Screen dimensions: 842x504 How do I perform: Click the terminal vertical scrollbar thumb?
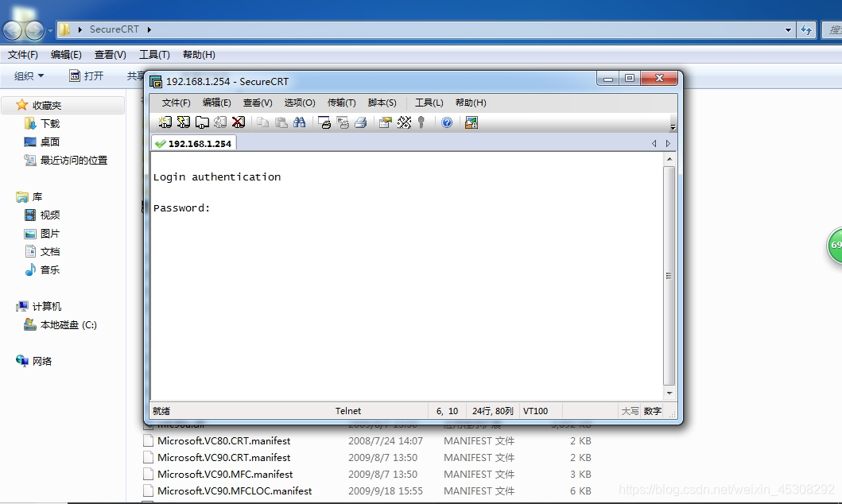click(669, 276)
